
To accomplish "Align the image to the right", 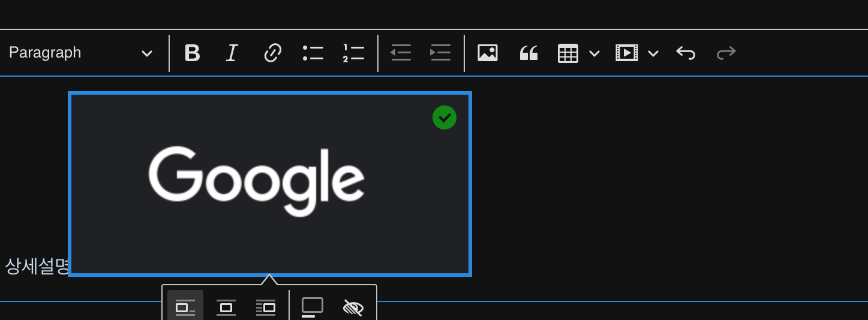I will (x=266, y=307).
